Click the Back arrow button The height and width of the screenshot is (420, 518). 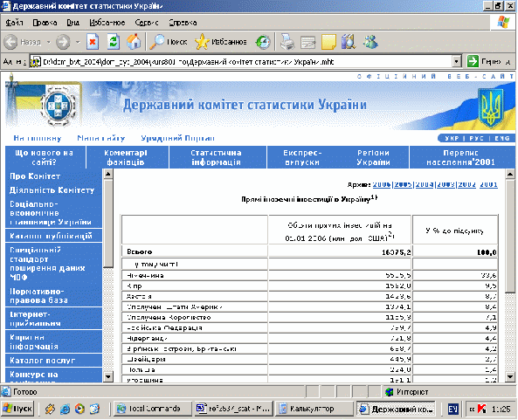click(10, 42)
